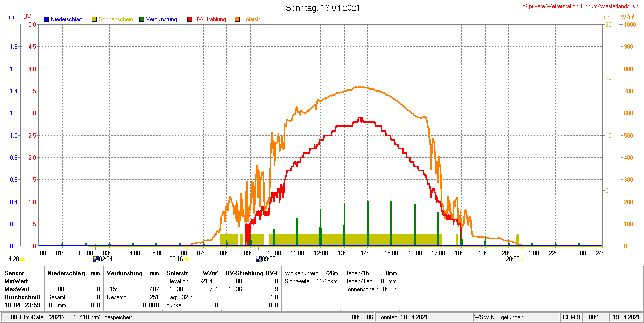Click the UV-I axis unit label

29,17
